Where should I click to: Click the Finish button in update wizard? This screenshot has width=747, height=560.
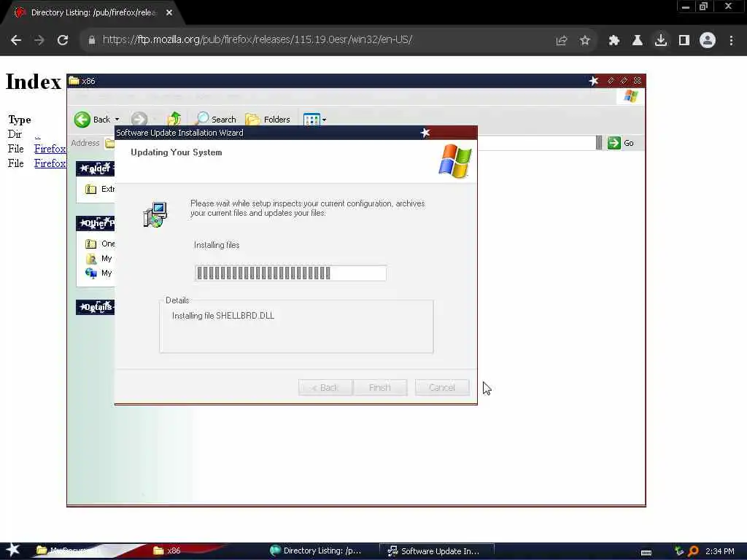pos(379,388)
